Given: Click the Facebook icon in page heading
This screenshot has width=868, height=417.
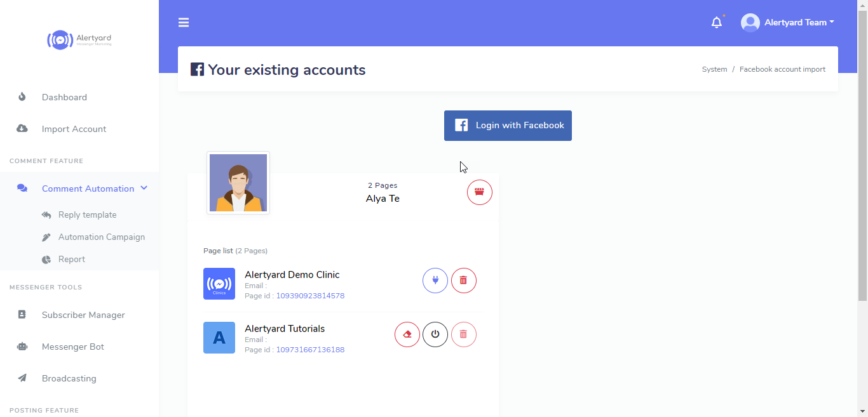Looking at the screenshot, I should 197,69.
